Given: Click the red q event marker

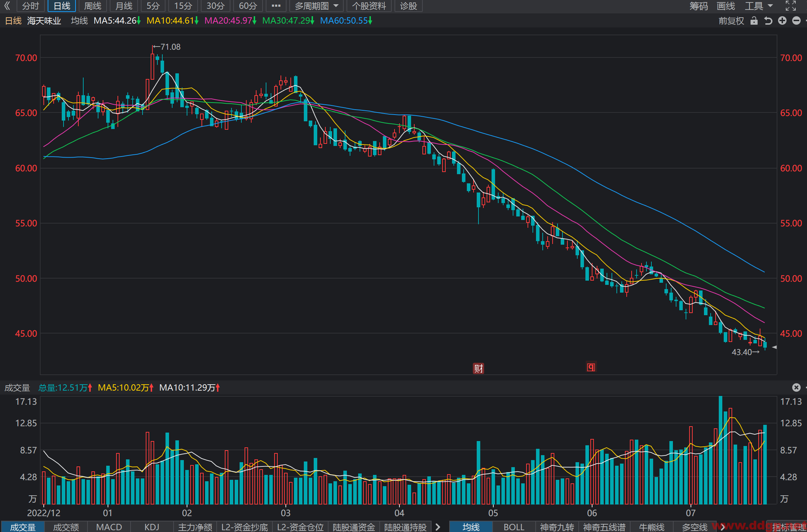Looking at the screenshot, I should [591, 367].
